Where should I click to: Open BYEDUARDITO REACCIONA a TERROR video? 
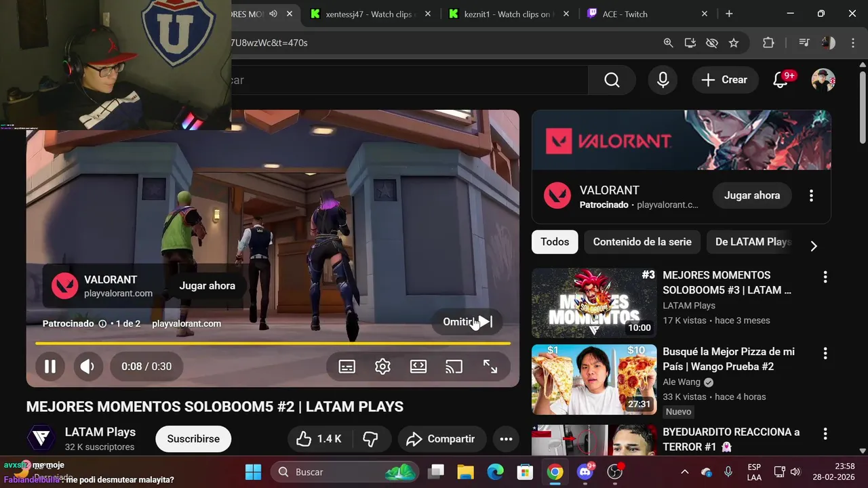point(731,439)
